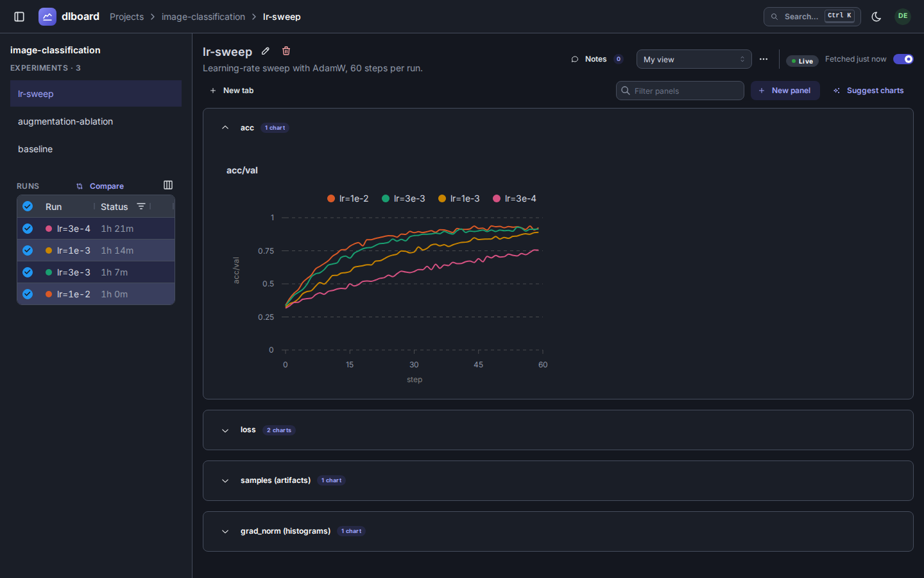
Task: Go to image-classification breadcrumb
Action: (x=203, y=17)
